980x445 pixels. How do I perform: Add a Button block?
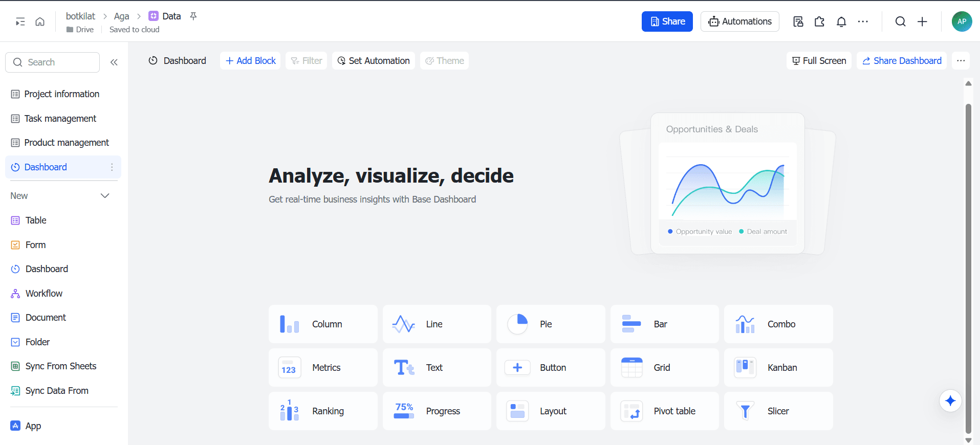point(551,368)
